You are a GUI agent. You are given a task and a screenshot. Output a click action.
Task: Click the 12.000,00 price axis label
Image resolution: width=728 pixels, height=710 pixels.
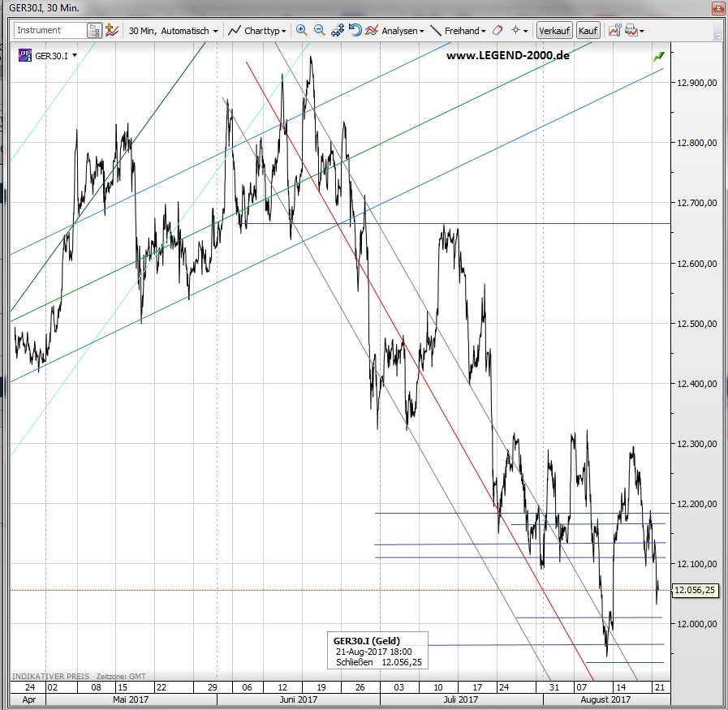pos(696,624)
